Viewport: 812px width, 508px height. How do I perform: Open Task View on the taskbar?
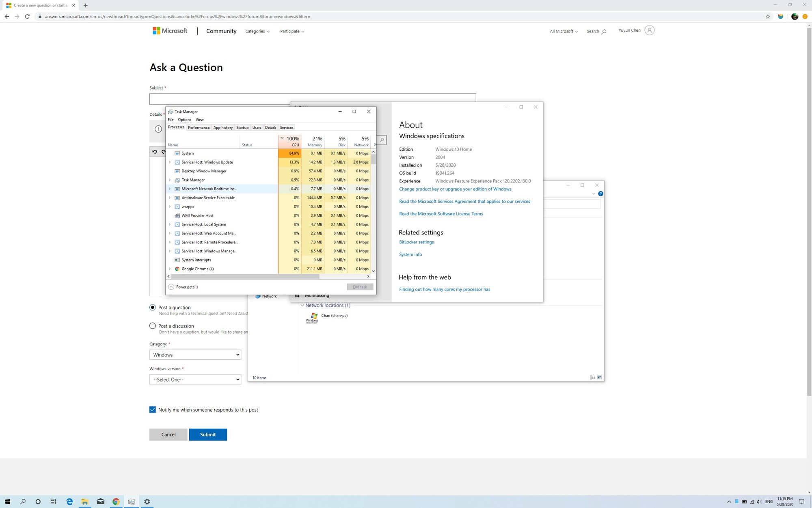(53, 501)
